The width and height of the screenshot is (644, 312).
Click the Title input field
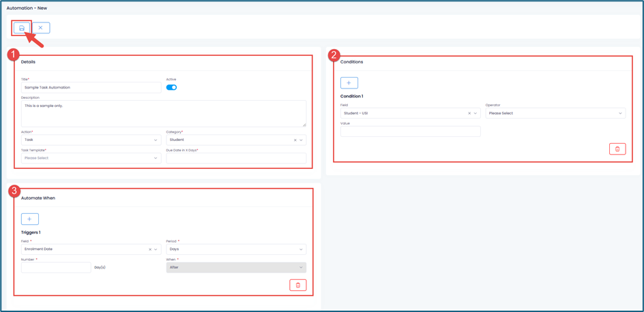click(91, 87)
